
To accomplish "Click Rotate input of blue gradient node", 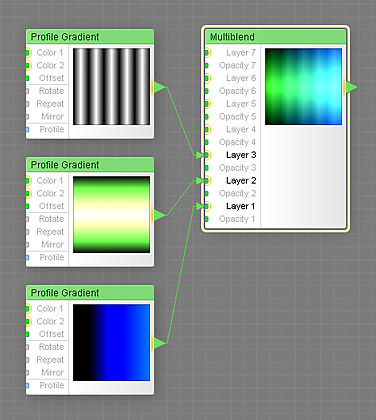I will (x=28, y=347).
